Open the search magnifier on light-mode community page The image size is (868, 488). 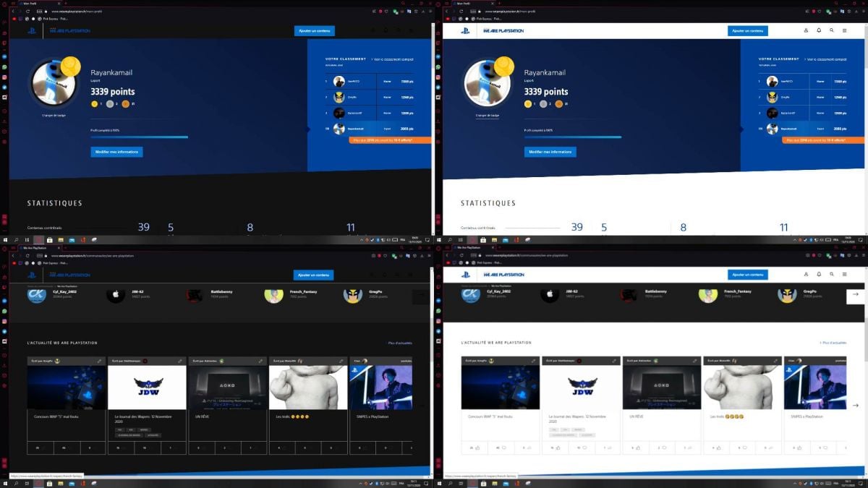(x=832, y=275)
